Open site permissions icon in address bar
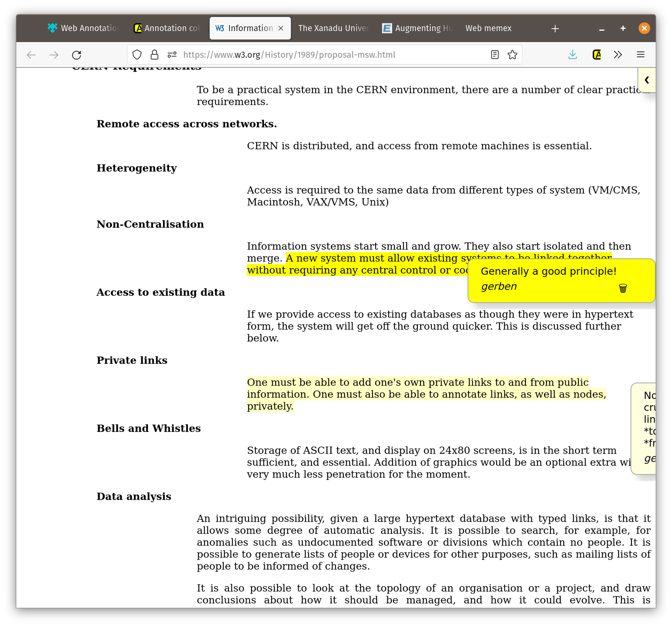The height and width of the screenshot is (626, 672). [172, 55]
